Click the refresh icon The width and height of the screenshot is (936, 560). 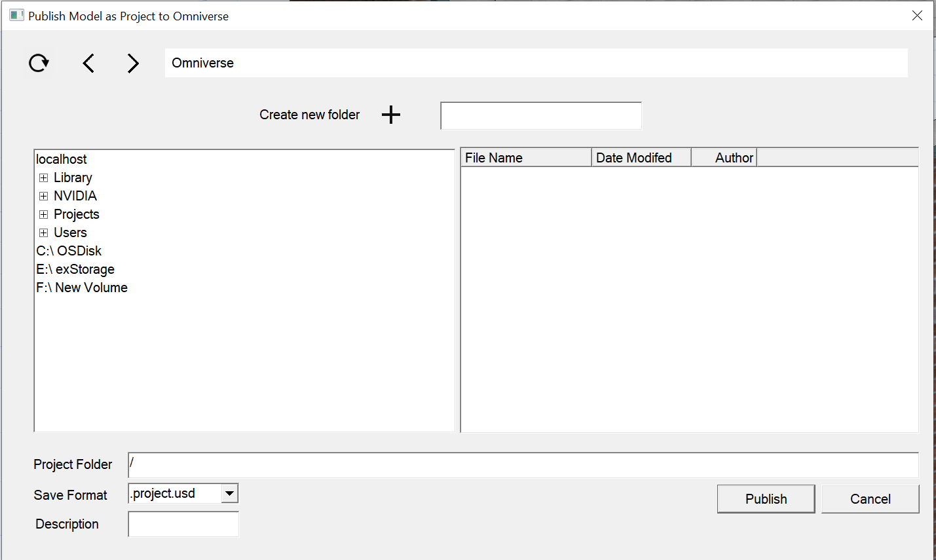pos(39,63)
